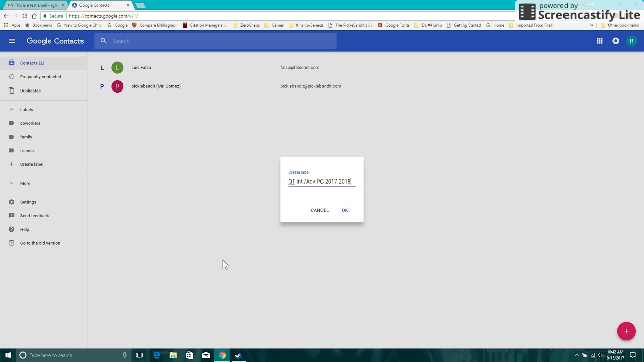Screen dimensions: 644x362
Task: Open the Google Fonts bookmark
Action: coord(394,25)
